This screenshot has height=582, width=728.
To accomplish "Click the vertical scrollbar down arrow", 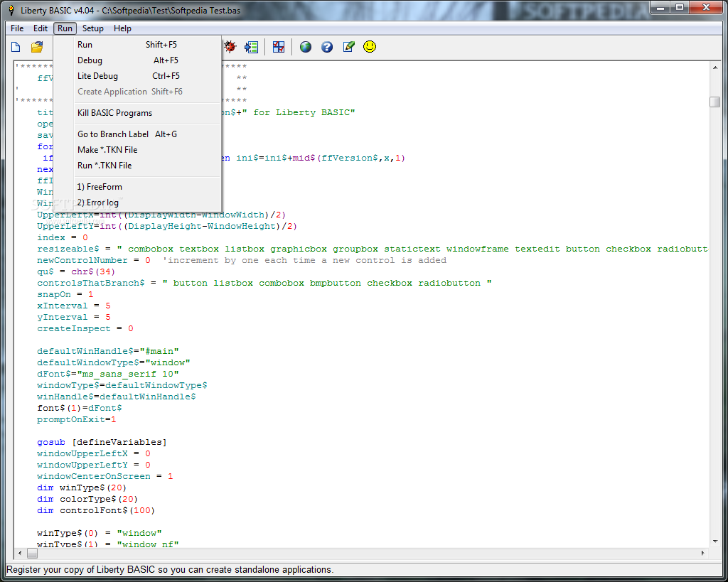I will click(x=715, y=541).
